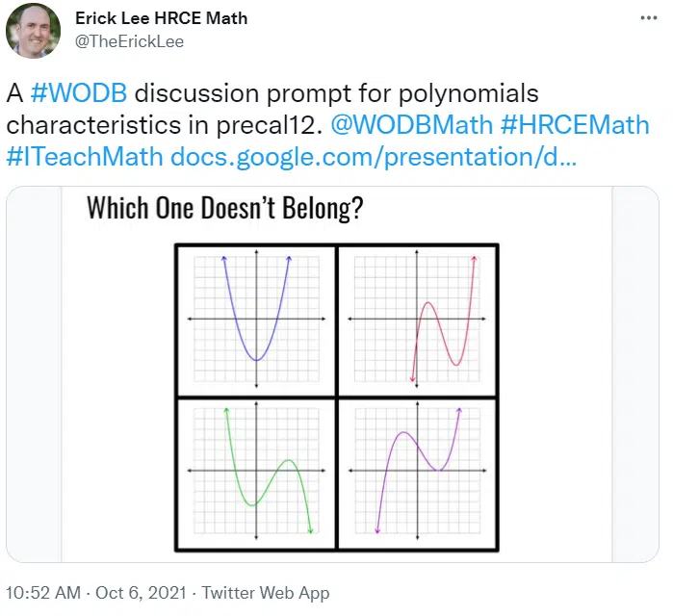Screen dimensions: 673x616
Task: Click the red cubic graph panel
Action: [417, 320]
